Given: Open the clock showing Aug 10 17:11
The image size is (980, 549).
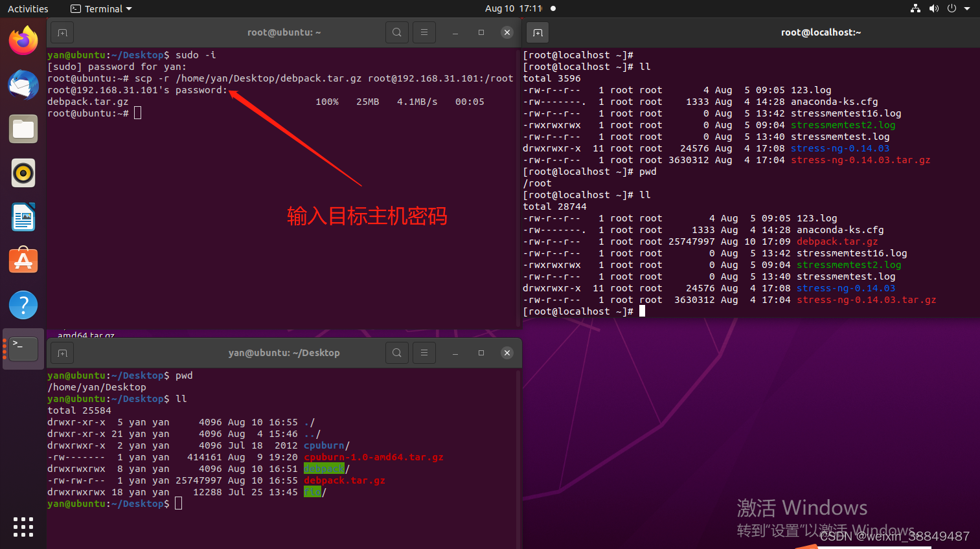Looking at the screenshot, I should 514,8.
